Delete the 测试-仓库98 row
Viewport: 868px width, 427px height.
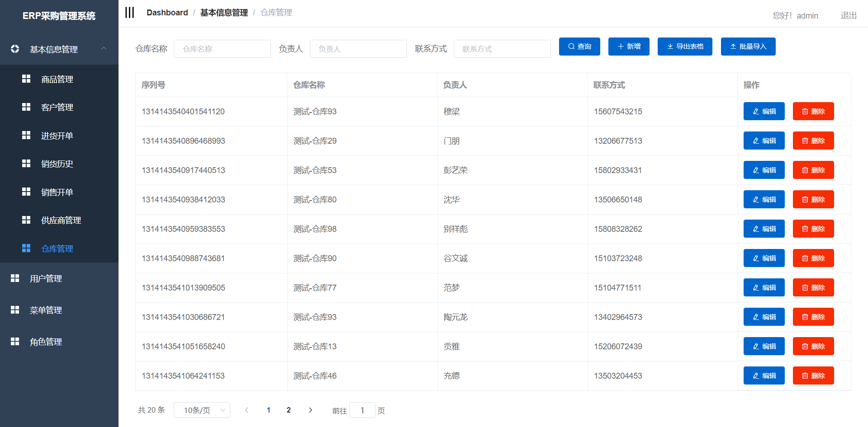point(813,229)
